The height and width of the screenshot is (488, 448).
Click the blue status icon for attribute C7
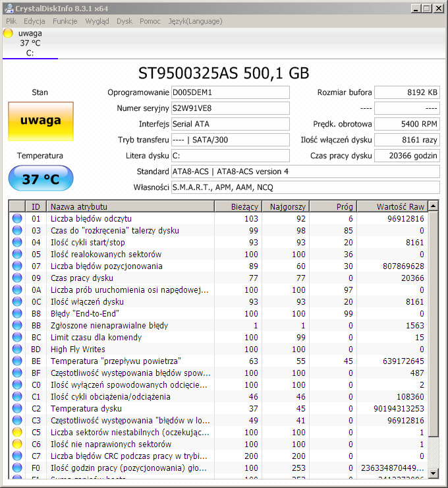(x=17, y=456)
